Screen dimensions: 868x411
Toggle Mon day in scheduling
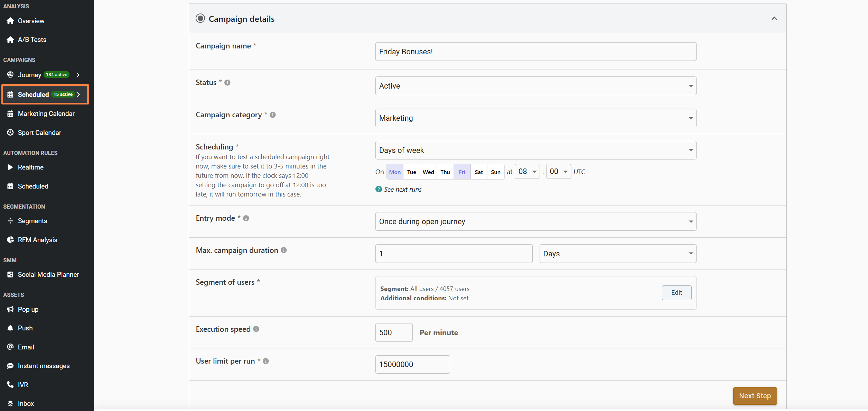(x=395, y=172)
